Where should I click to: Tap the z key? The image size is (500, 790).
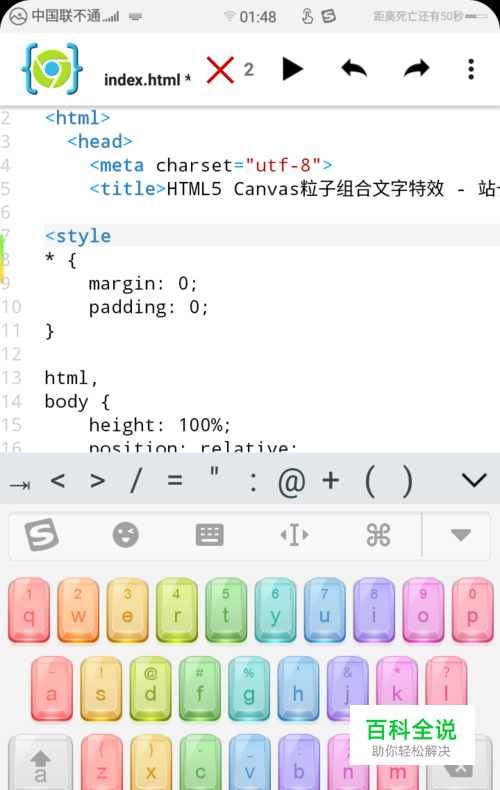tap(101, 762)
